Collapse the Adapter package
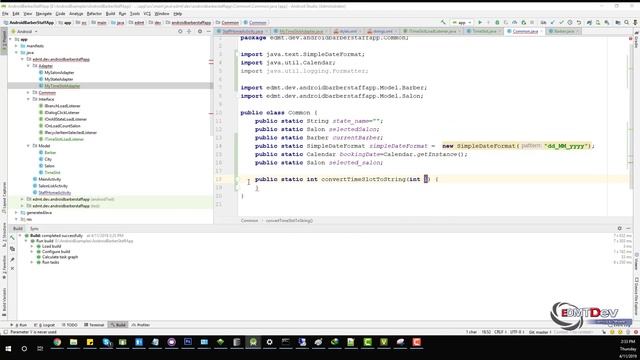 [29, 66]
